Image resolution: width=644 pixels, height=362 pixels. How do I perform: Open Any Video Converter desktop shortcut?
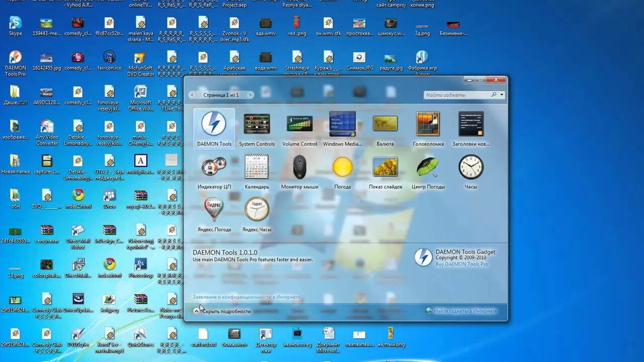click(x=47, y=133)
